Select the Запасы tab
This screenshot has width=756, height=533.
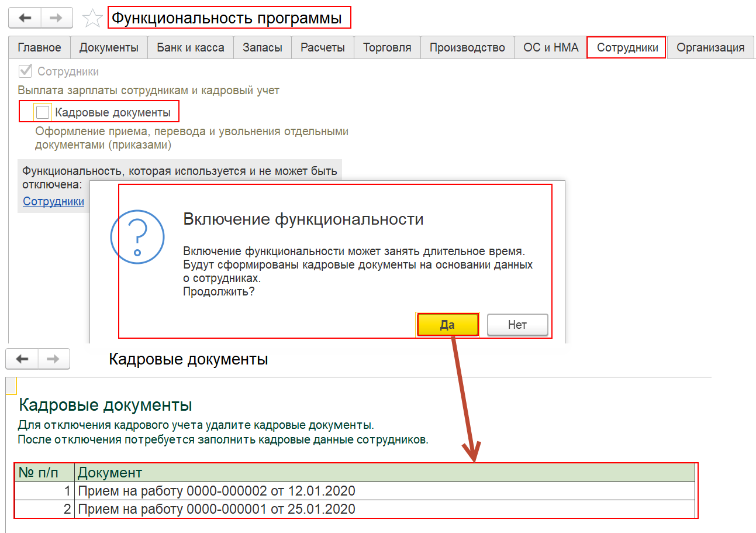[263, 47]
